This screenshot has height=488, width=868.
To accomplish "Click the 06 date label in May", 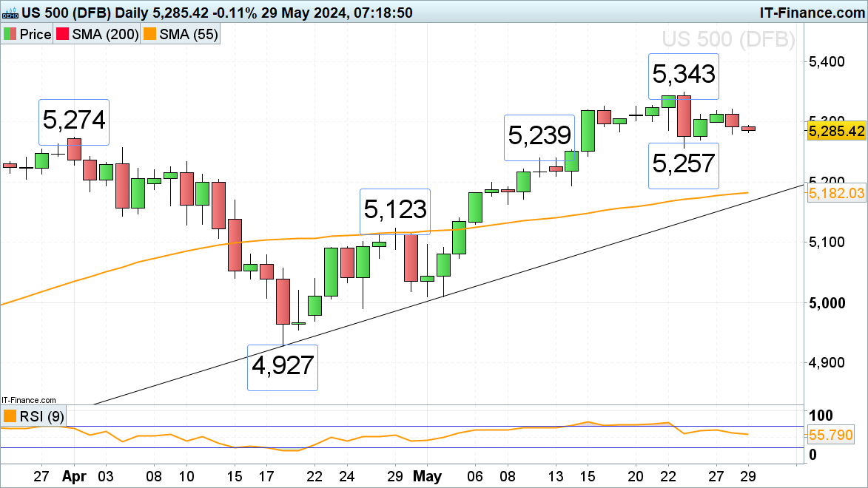I will [475, 476].
